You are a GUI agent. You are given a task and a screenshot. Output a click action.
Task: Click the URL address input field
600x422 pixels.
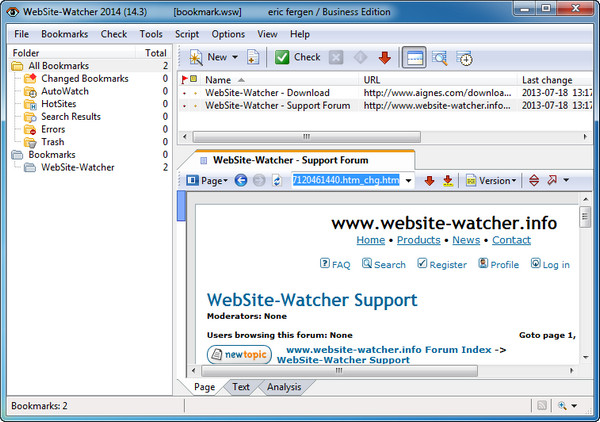click(x=346, y=181)
